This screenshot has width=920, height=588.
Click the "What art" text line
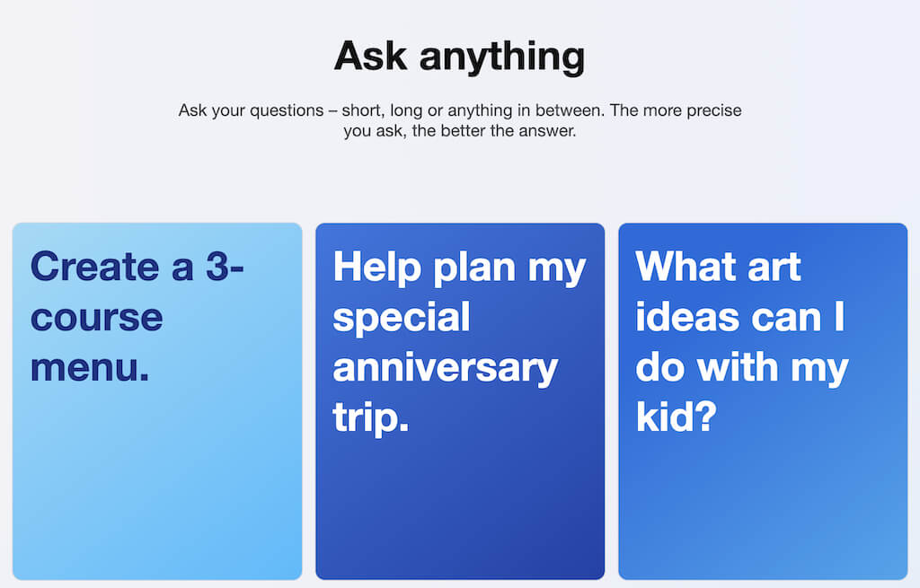718,267
